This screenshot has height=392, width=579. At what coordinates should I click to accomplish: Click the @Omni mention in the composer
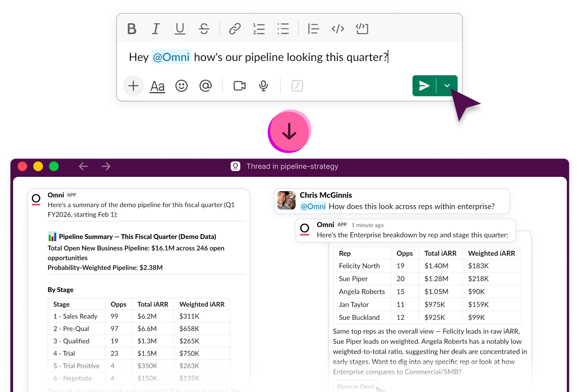[x=171, y=57]
